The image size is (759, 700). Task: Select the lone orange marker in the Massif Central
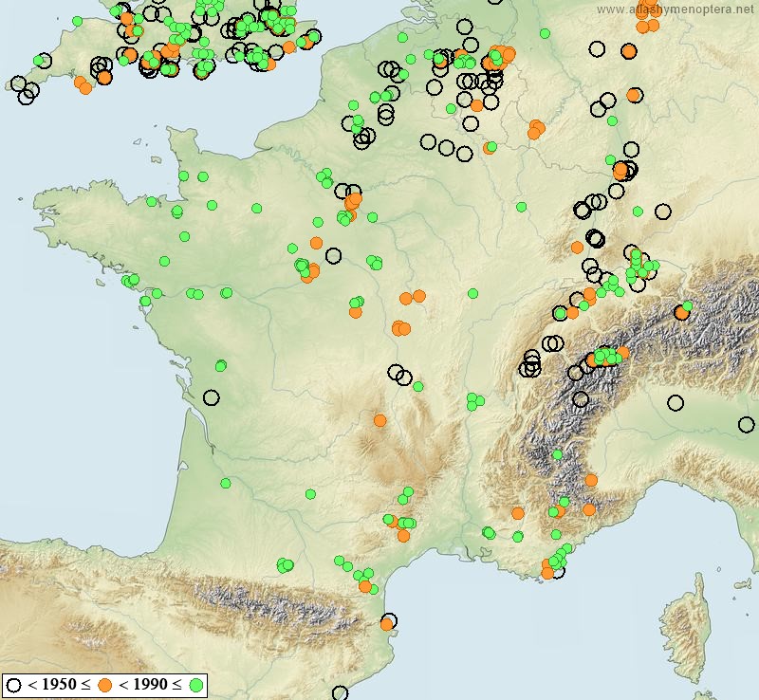click(380, 420)
